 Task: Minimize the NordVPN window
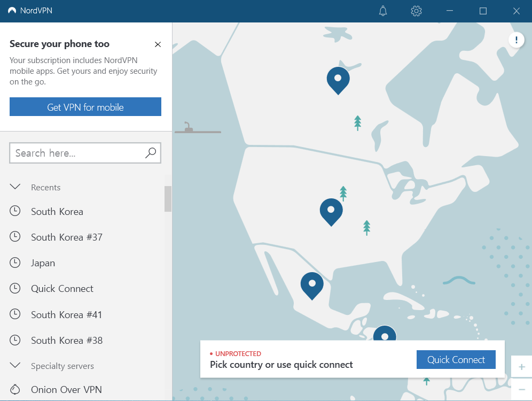[x=450, y=11]
